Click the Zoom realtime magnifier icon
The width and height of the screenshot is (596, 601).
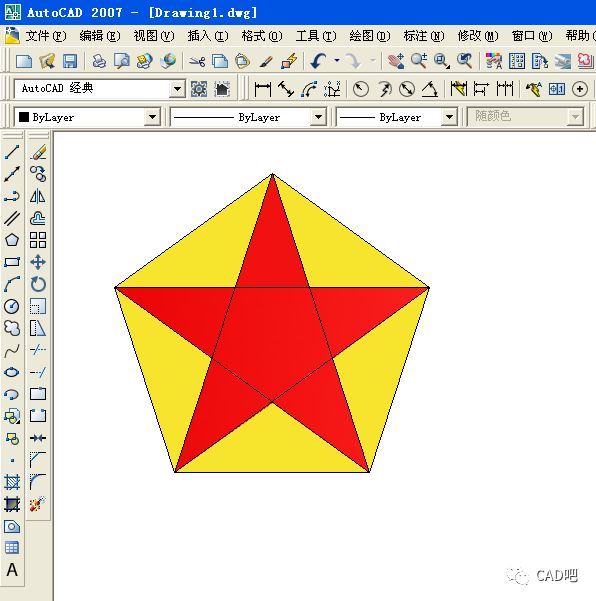419,61
